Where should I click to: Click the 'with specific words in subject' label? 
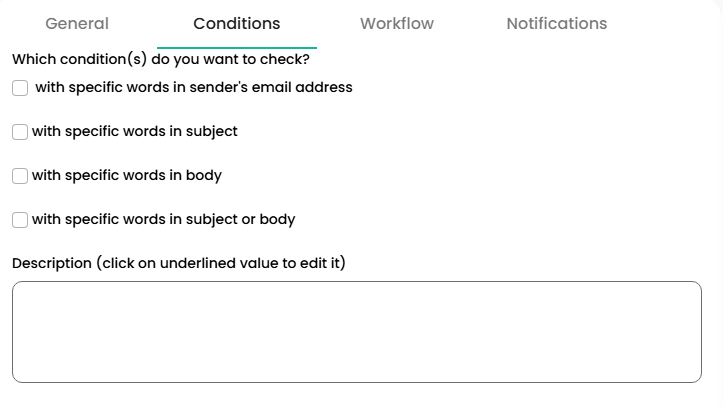coord(135,132)
